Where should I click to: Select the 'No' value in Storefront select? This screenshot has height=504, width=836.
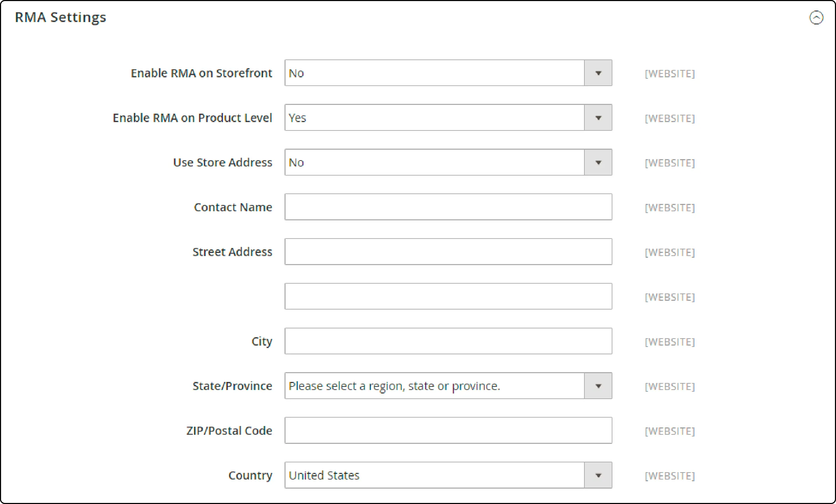click(296, 73)
